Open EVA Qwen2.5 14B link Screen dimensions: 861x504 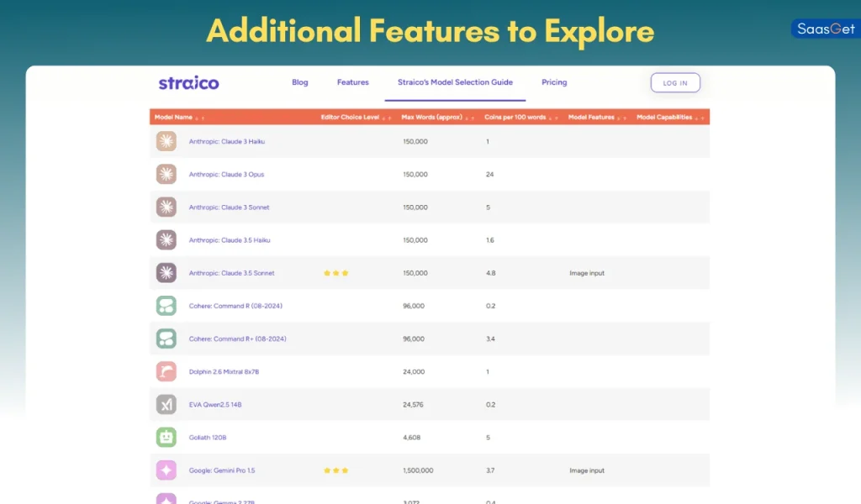215,405
